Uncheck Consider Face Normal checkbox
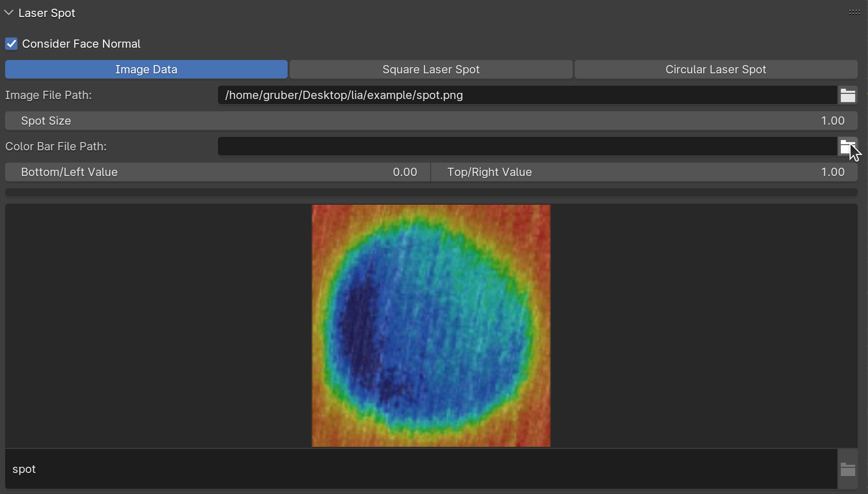The height and width of the screenshot is (494, 868). coord(11,44)
